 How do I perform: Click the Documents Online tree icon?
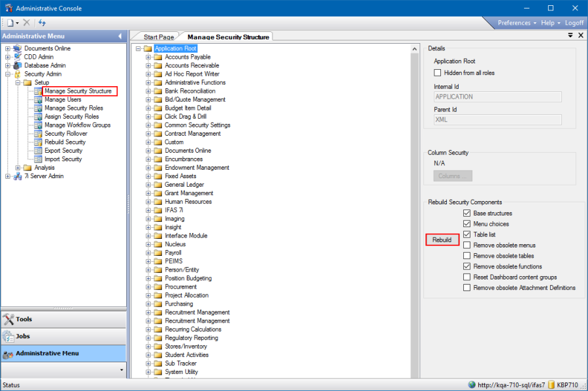click(17, 48)
